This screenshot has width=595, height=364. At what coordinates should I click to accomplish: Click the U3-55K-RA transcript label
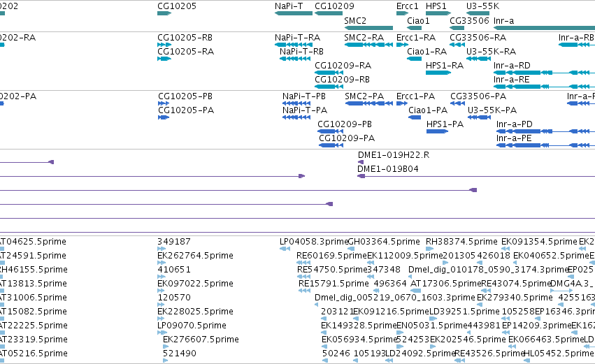(491, 52)
